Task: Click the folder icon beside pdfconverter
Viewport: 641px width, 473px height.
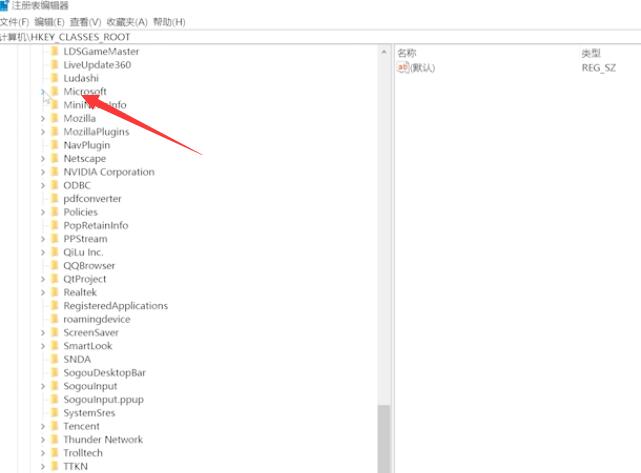Action: 54,199
